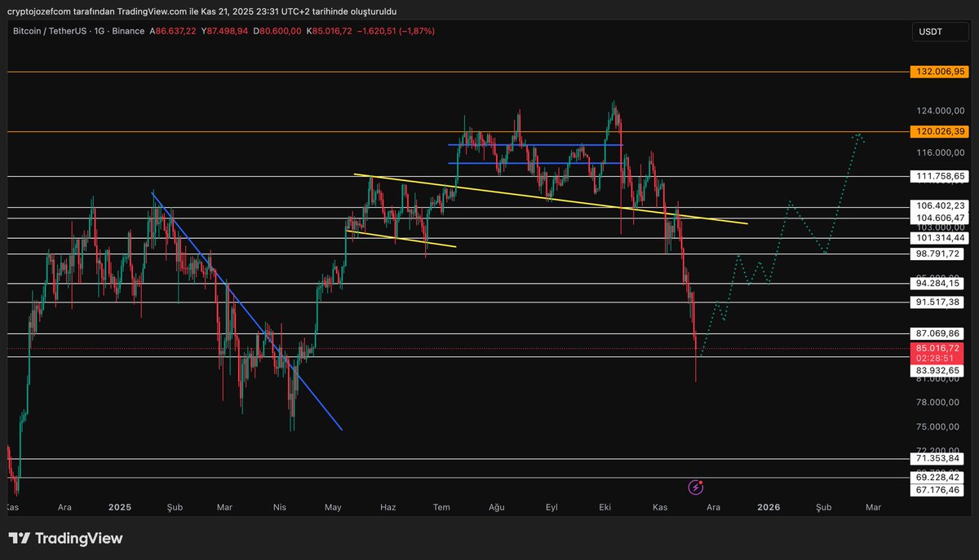Screen dimensions: 979x560
Task: Click the A86.637,22 open value in header
Action: point(172,31)
